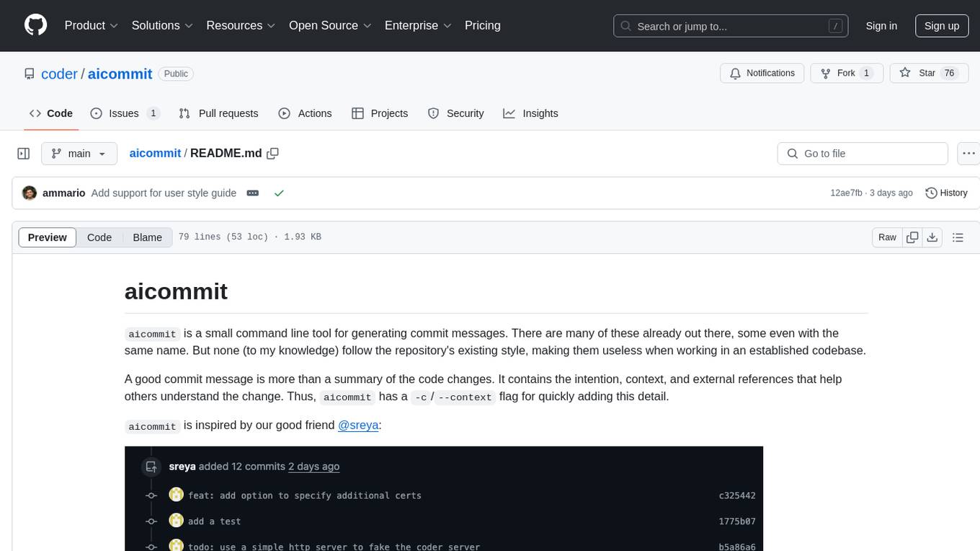Switch to the Issues tab
The width and height of the screenshot is (980, 551).
pyautogui.click(x=125, y=113)
